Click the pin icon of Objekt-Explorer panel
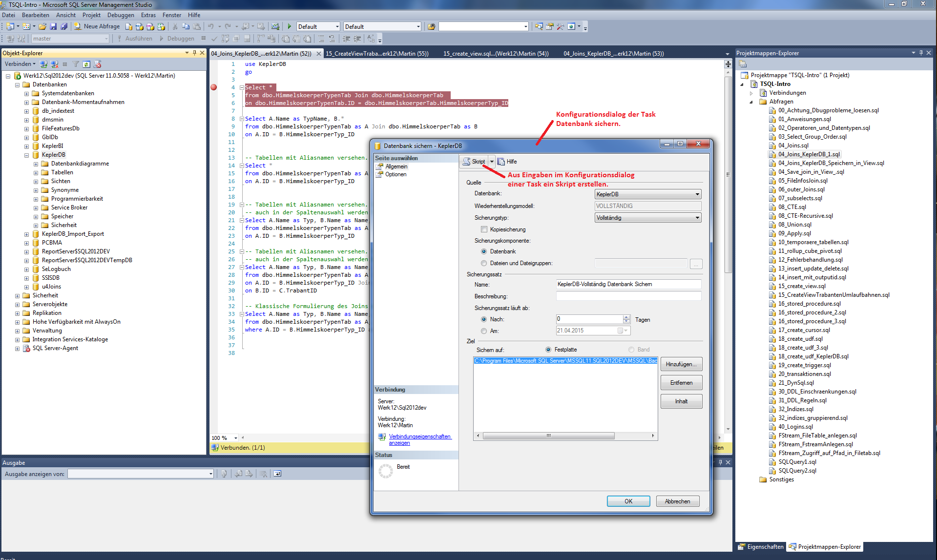Viewport: 937px width, 560px height. (x=194, y=53)
